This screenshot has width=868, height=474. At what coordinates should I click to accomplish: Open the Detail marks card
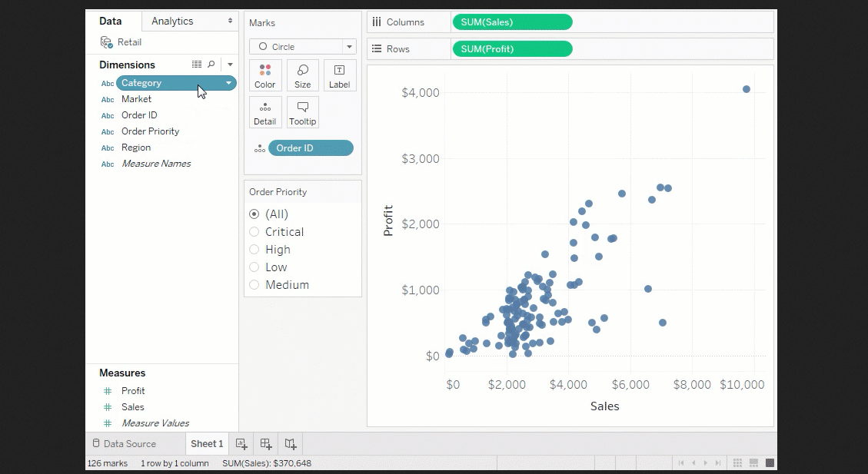point(265,112)
